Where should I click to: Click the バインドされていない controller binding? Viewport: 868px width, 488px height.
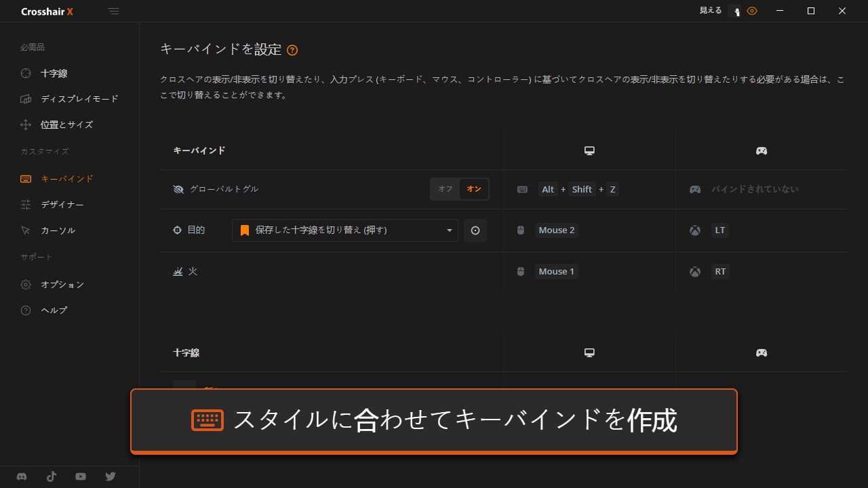(x=754, y=190)
